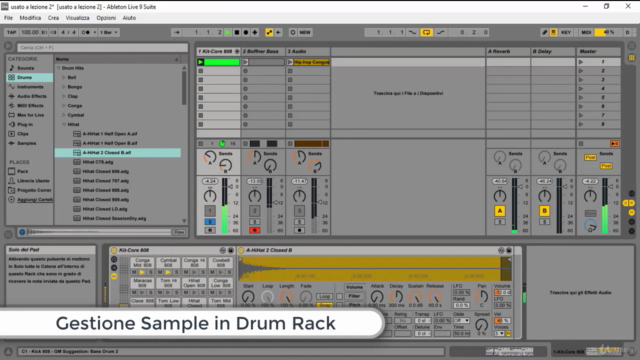Image resolution: width=640 pixels, height=360 pixels.
Task: Open the File menu
Action: 8,18
